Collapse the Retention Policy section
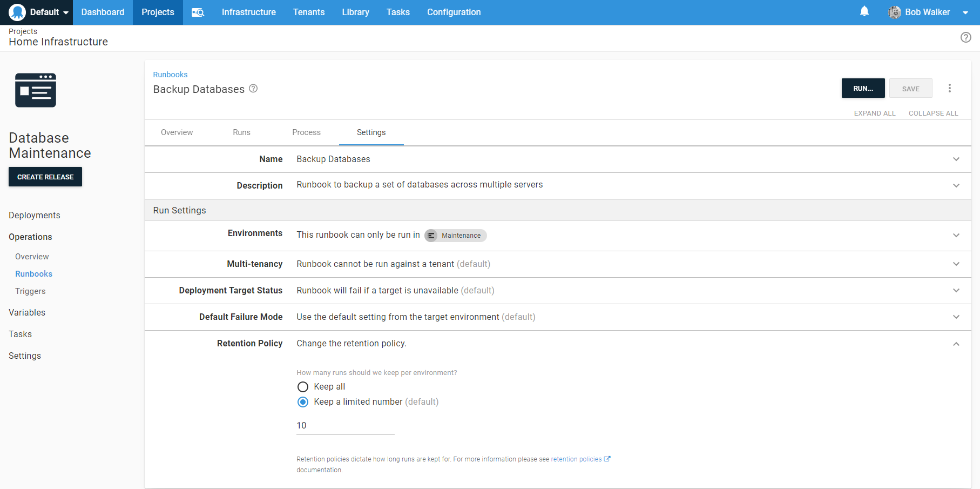 pyautogui.click(x=956, y=344)
